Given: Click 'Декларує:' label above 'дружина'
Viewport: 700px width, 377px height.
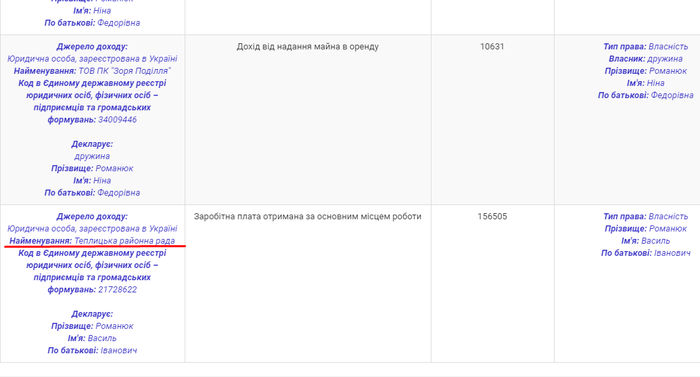Looking at the screenshot, I should coord(92,144).
